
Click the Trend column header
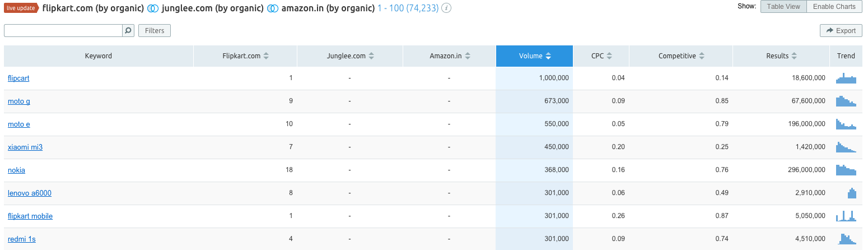pyautogui.click(x=846, y=56)
